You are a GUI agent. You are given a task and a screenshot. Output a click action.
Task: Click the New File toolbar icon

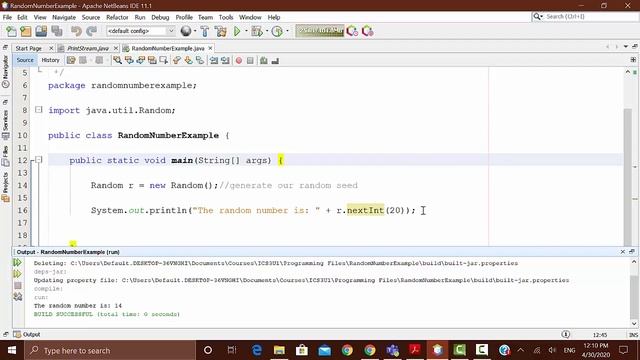click(x=11, y=31)
